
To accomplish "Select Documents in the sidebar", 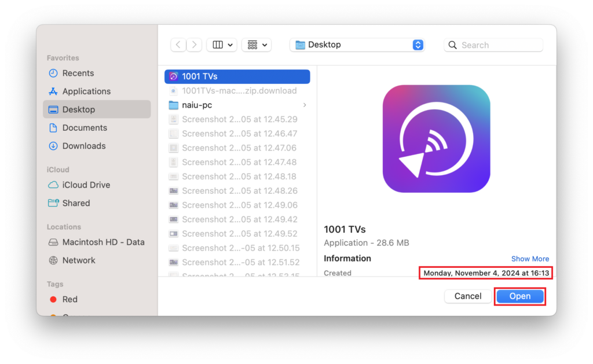I will (x=84, y=128).
